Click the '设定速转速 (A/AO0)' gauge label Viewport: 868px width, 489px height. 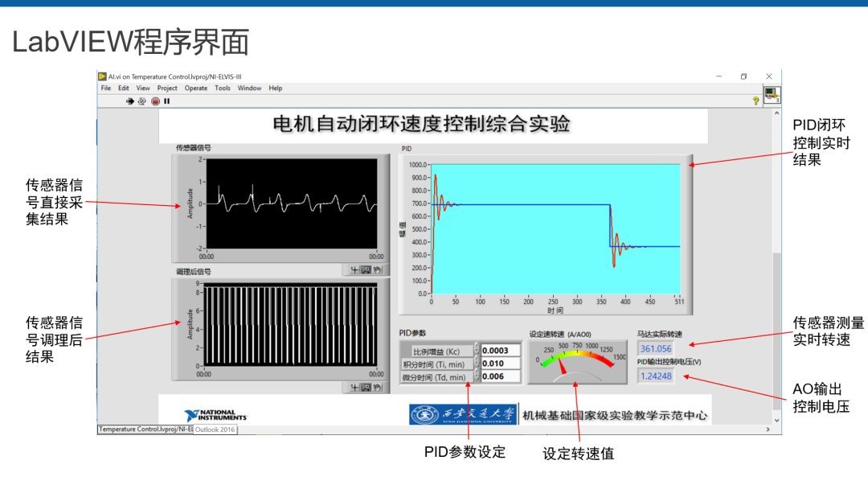click(560, 334)
